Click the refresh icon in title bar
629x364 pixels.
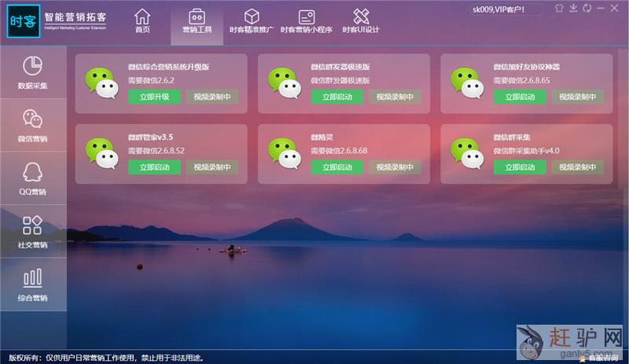(587, 9)
